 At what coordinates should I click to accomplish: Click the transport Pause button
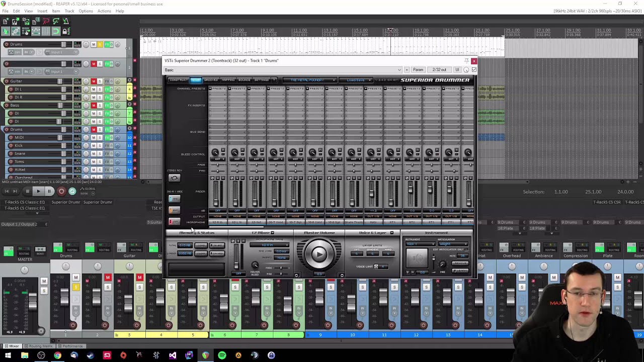point(49,191)
